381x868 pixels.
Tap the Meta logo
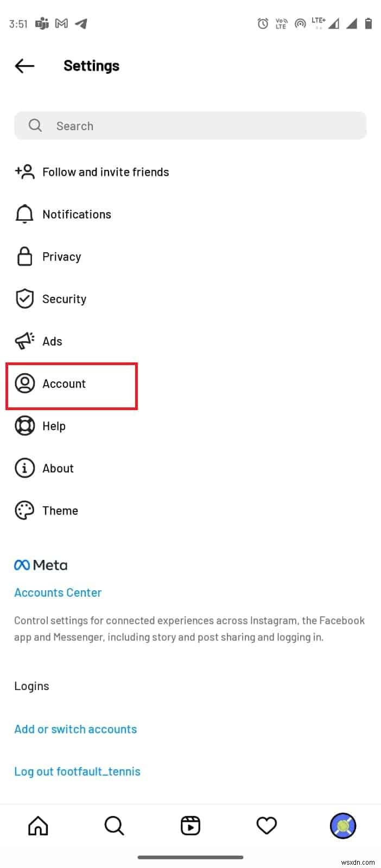(41, 565)
